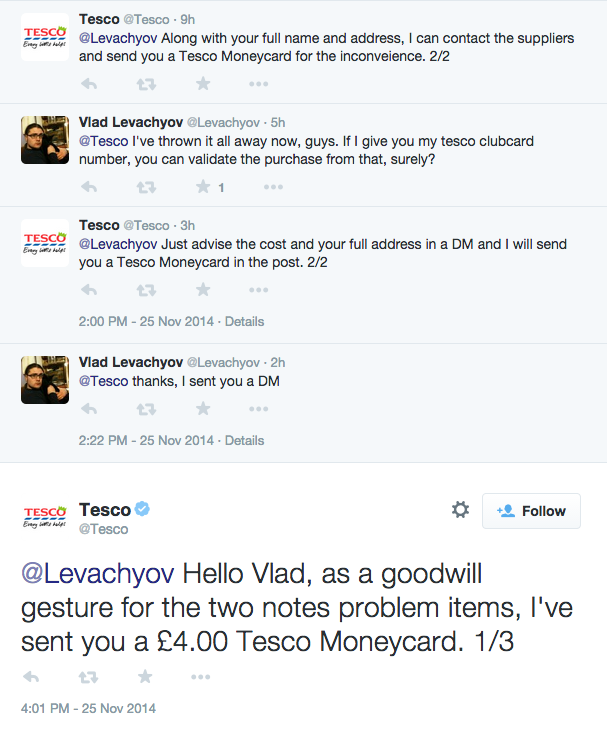Viewport: 607px width, 740px height.
Task: Favorite Tesco's tweet about Moneycard in the post
Action: pyautogui.click(x=203, y=289)
